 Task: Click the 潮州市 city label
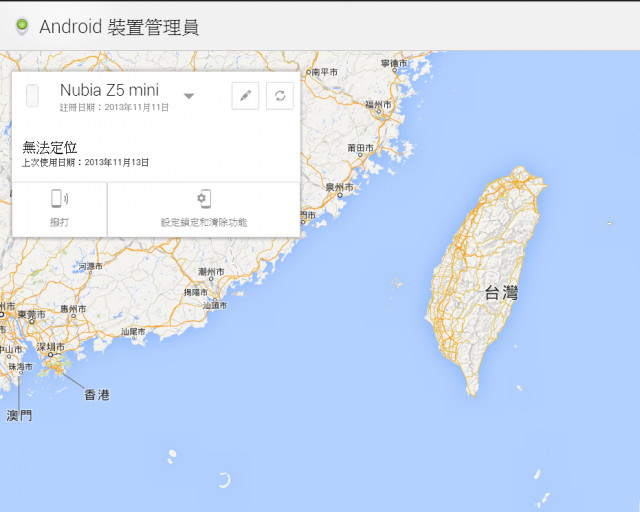211,272
